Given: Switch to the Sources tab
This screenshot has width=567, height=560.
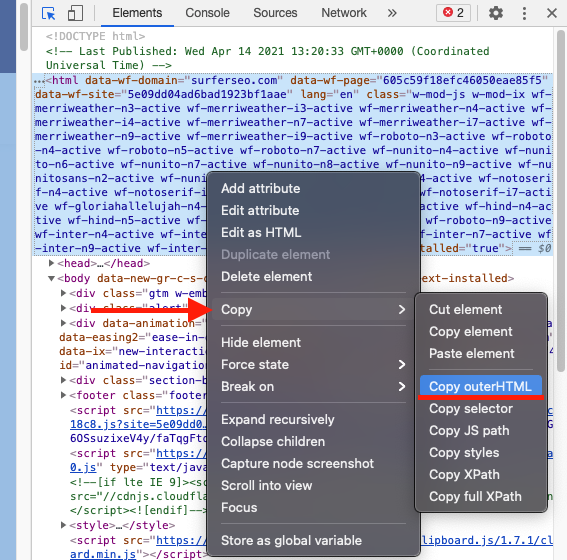Looking at the screenshot, I should tap(275, 13).
